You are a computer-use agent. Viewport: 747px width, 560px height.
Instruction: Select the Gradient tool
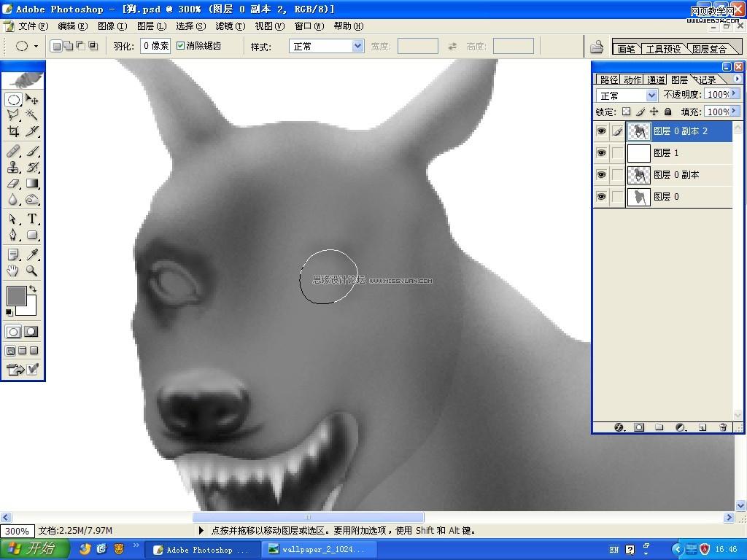coord(32,183)
